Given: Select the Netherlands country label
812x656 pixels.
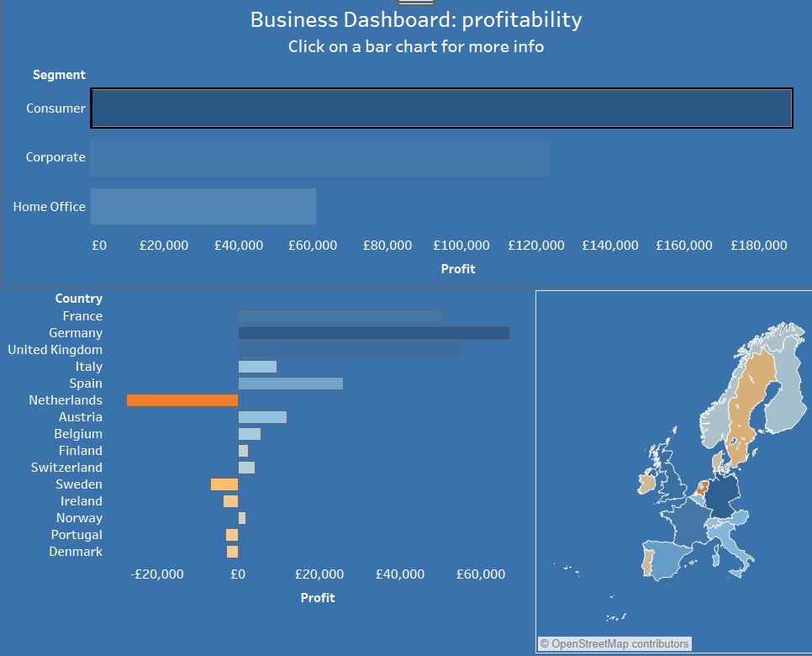Looking at the screenshot, I should (x=66, y=399).
